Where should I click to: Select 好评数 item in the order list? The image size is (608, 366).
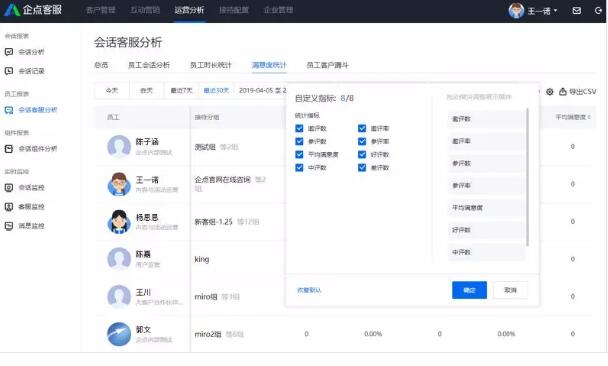[x=485, y=230]
